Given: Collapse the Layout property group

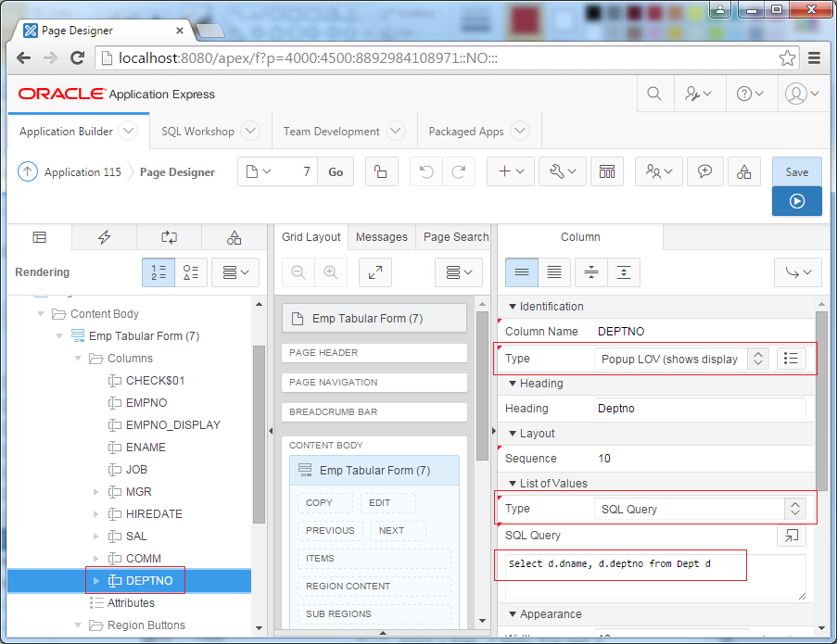Looking at the screenshot, I should (x=513, y=434).
